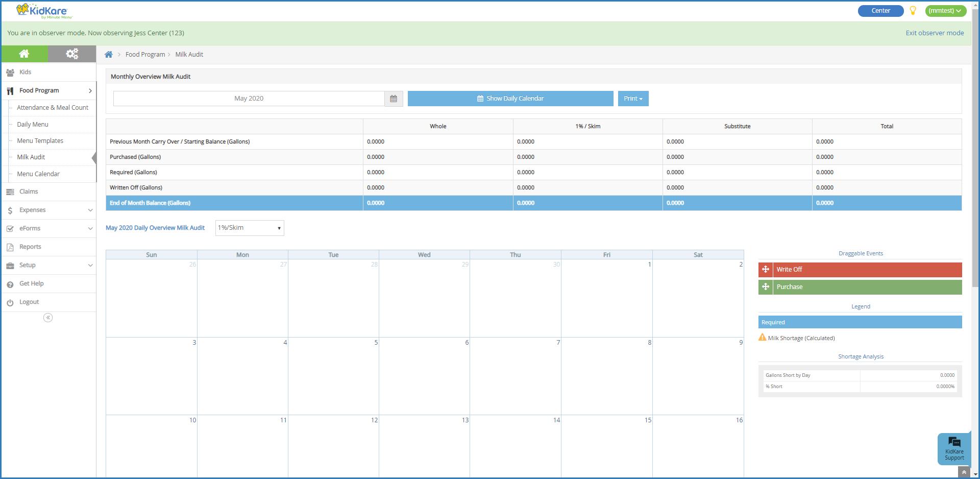Click the scroll-to-top arrow icon
The image size is (980, 479).
tap(964, 472)
